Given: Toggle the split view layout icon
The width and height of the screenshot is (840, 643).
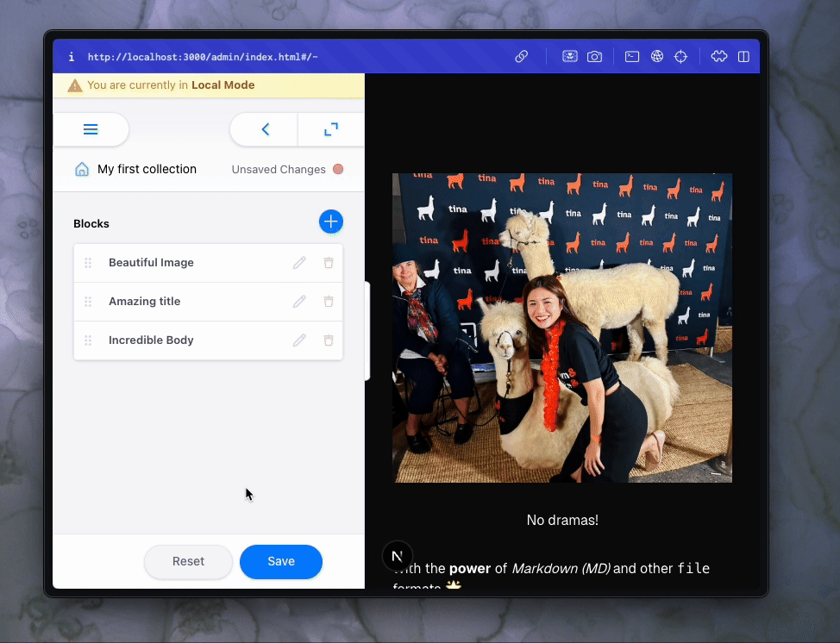Looking at the screenshot, I should [x=743, y=56].
